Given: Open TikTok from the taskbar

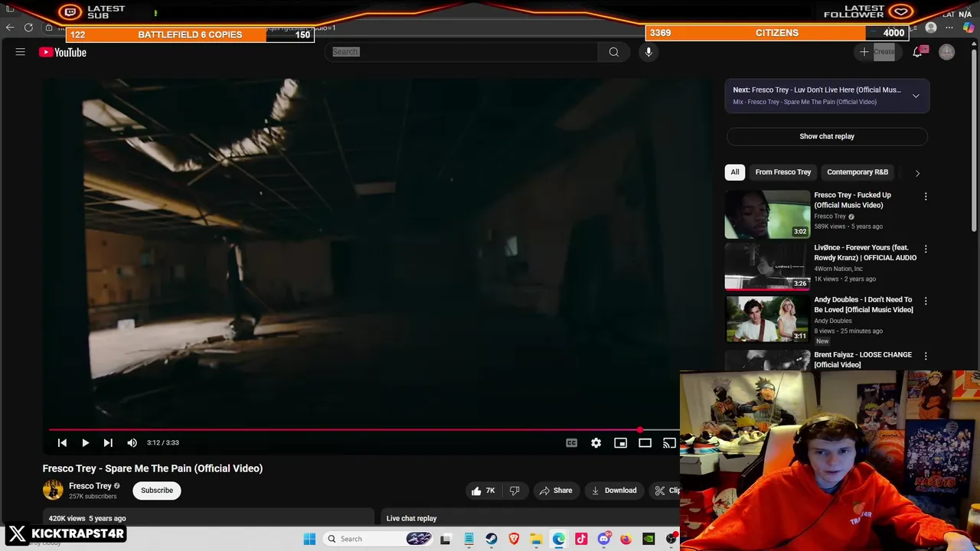Looking at the screenshot, I should click(581, 539).
